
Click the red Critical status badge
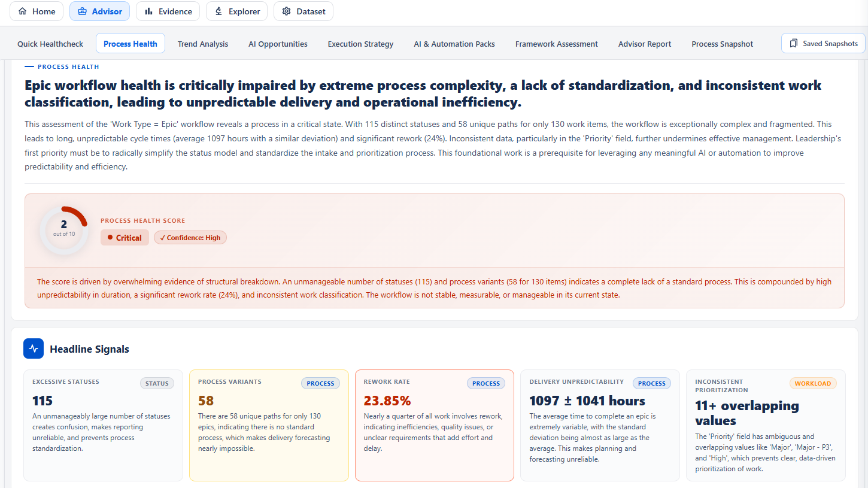(x=125, y=237)
